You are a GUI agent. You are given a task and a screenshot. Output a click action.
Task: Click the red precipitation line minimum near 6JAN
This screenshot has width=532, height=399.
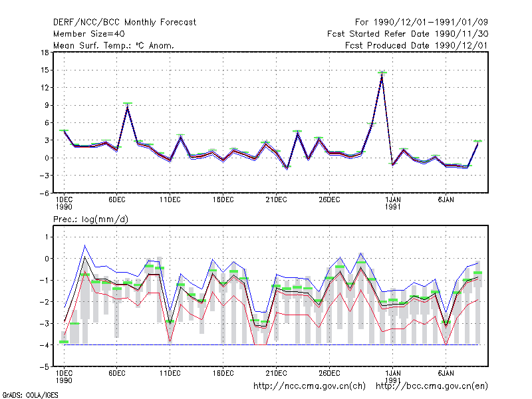coord(446,344)
